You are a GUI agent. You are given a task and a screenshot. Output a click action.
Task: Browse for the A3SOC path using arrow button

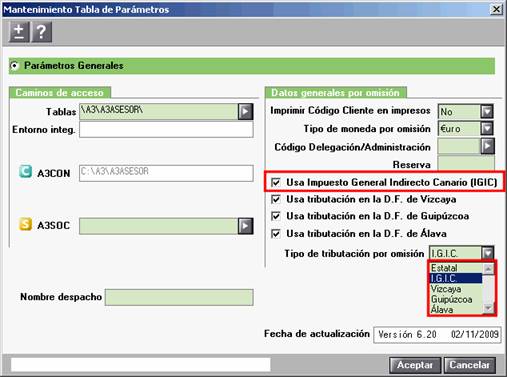coord(246,226)
